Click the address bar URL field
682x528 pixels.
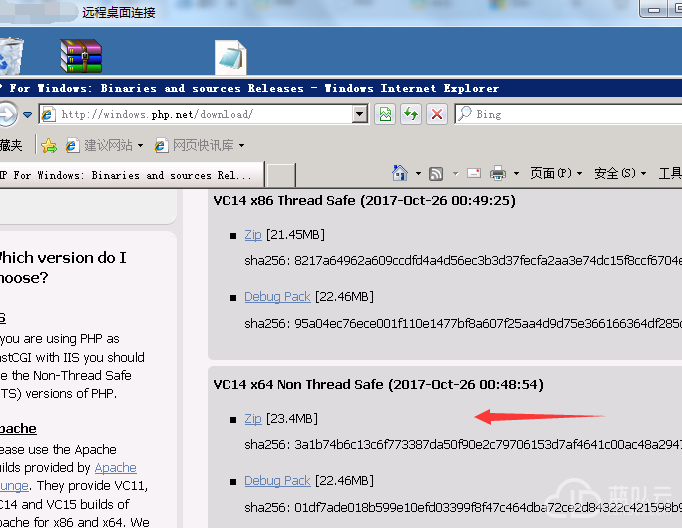click(x=203, y=114)
